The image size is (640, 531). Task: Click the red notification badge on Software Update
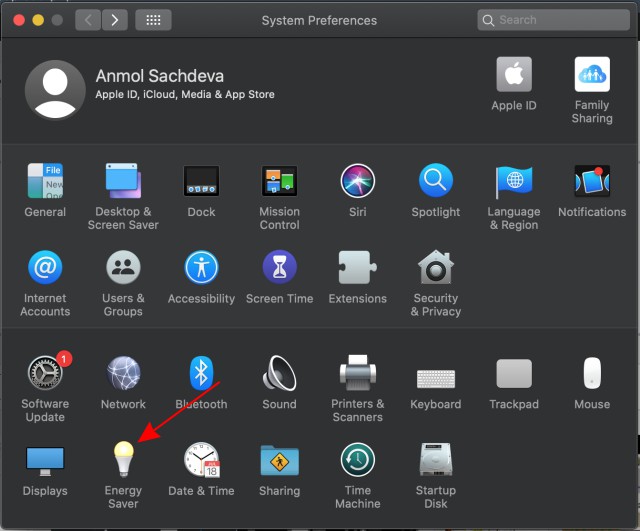click(x=64, y=359)
